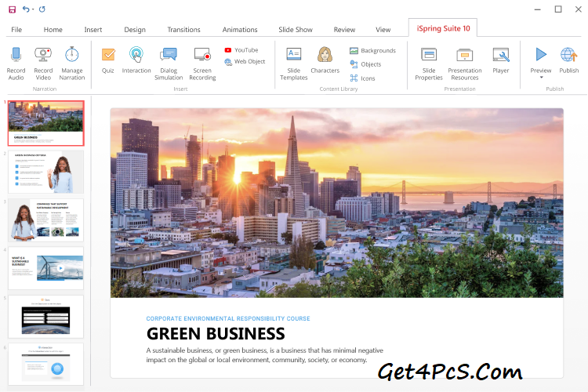Click the Record Audio microphone icon

click(16, 54)
